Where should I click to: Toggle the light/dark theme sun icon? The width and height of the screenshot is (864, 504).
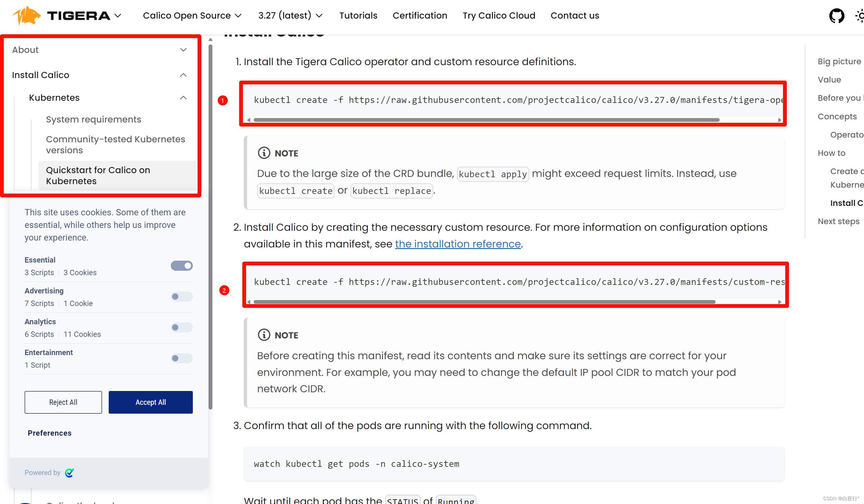(x=860, y=16)
